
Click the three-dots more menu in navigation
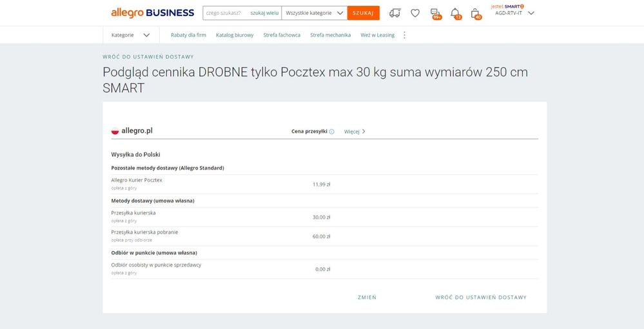pos(404,35)
